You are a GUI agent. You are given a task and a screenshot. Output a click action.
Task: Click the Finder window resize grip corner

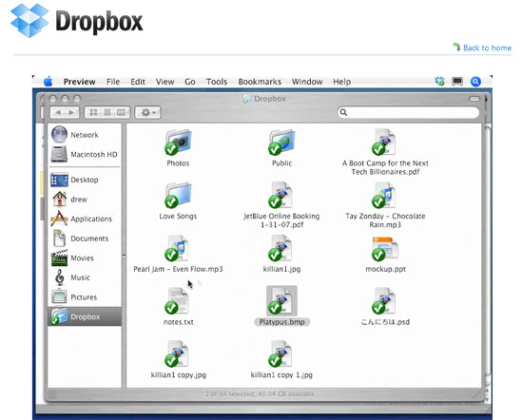[x=478, y=394]
